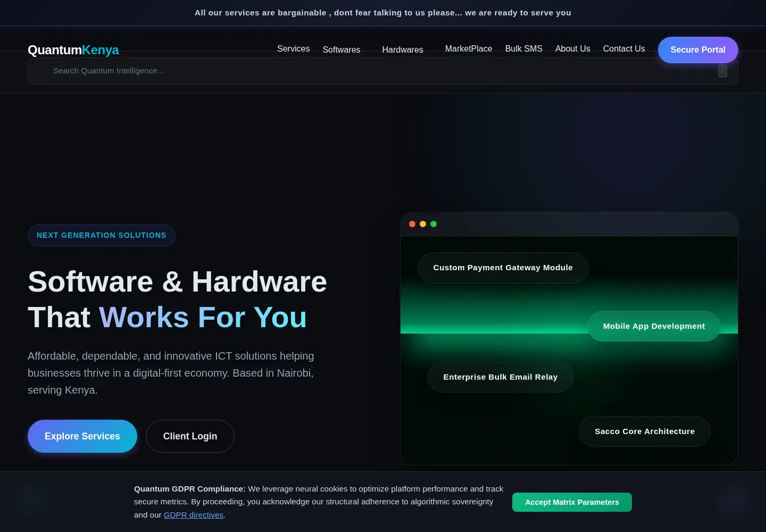Select the Sacco Core Architecture pill
Screen dimensions: 766x532
[x=645, y=431]
